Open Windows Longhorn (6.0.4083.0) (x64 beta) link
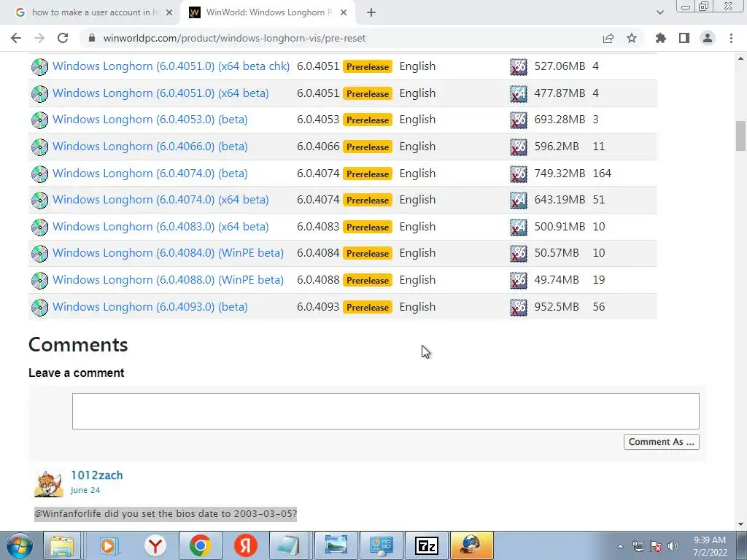The height and width of the screenshot is (560, 747). point(160,227)
